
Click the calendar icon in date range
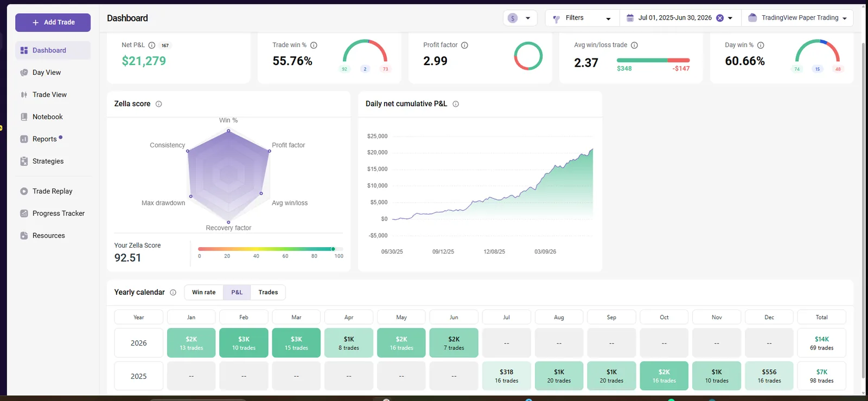coord(630,18)
